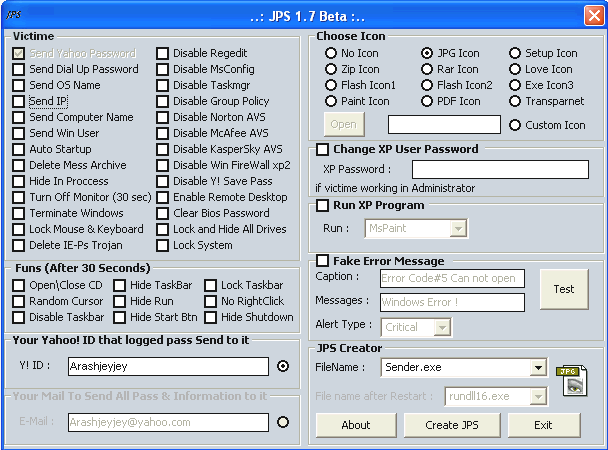Toggle the Disable Taskmgr checkbox
Viewport: 608px width, 450px height.
pos(163,85)
